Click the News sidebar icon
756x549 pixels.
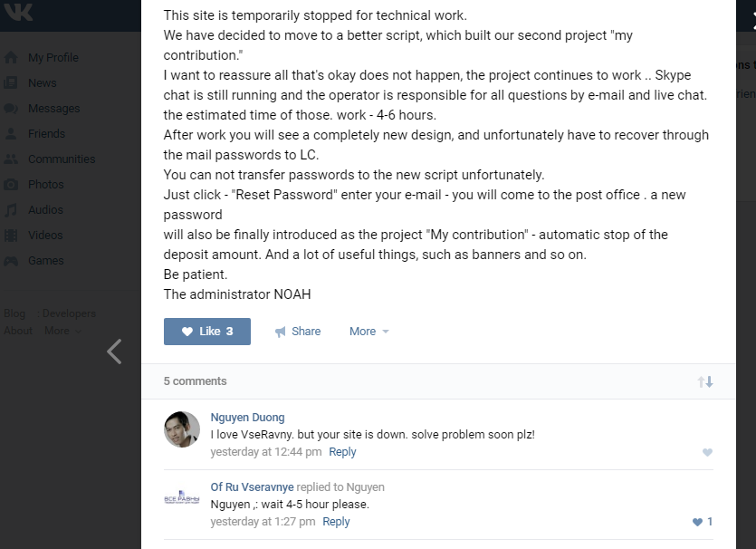11,82
